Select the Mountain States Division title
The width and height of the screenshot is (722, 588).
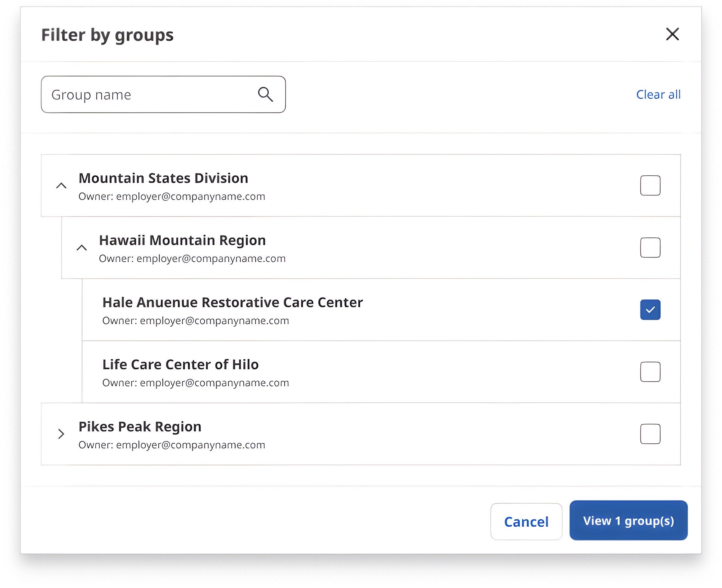tap(163, 178)
